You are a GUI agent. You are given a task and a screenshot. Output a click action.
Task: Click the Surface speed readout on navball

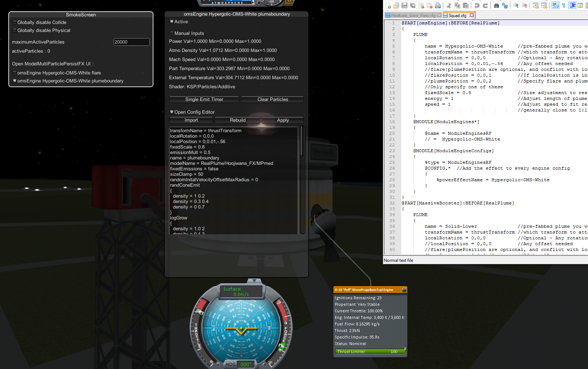[x=241, y=292]
